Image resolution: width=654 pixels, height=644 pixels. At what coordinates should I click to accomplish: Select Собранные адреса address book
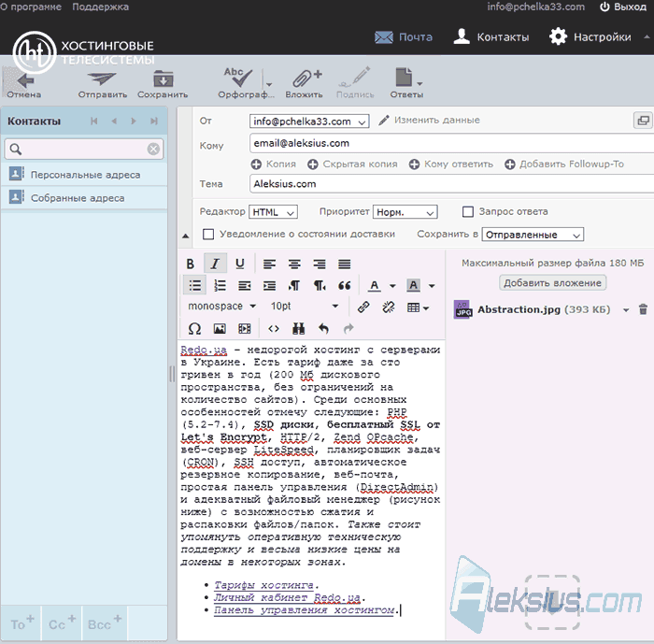pos(84,198)
